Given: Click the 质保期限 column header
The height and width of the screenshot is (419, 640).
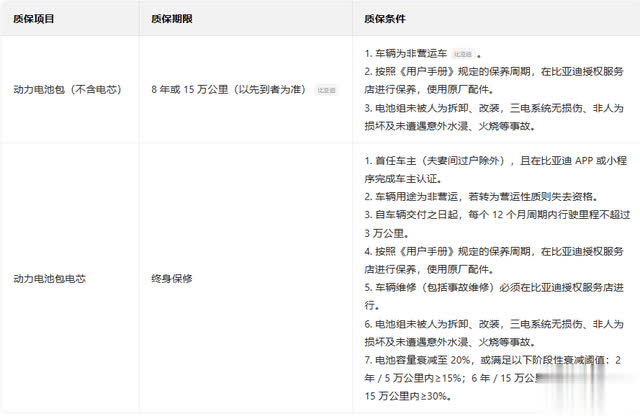Looking at the screenshot, I should [172, 17].
